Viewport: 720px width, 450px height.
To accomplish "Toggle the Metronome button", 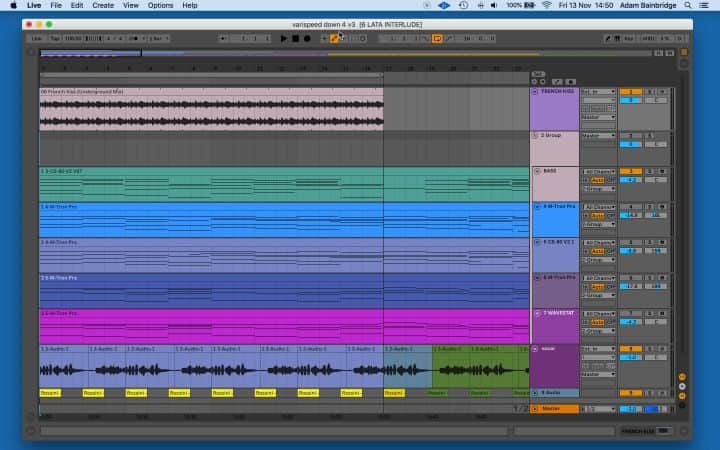I will (134, 39).
